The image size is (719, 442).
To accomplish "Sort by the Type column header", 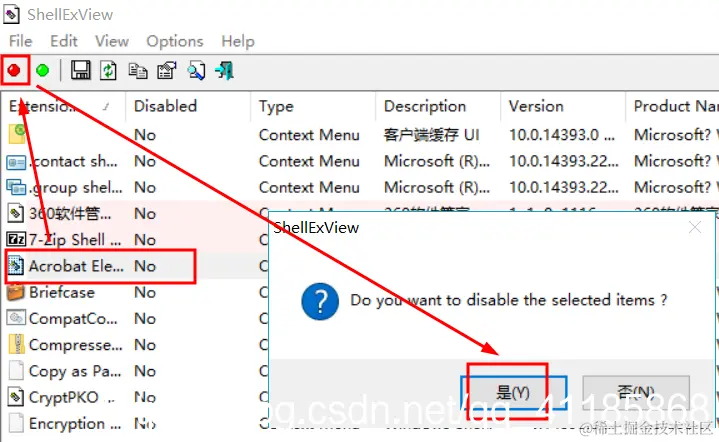I will [313, 106].
